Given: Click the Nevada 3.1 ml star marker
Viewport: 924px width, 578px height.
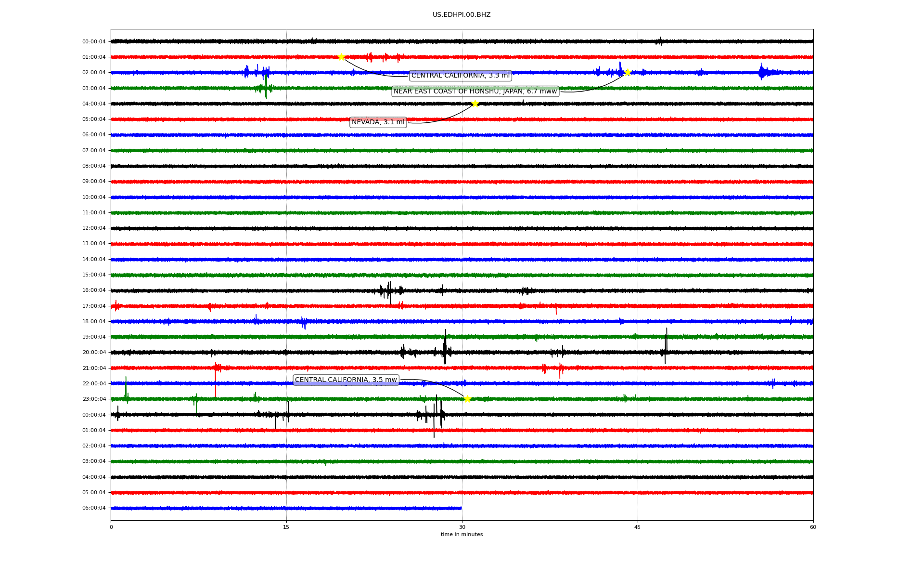Looking at the screenshot, I should 475,104.
